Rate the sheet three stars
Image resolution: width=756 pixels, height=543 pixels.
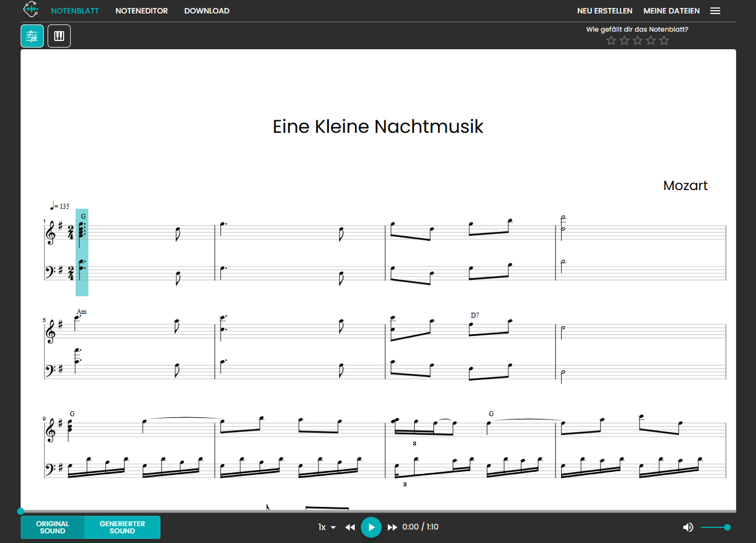[638, 41]
